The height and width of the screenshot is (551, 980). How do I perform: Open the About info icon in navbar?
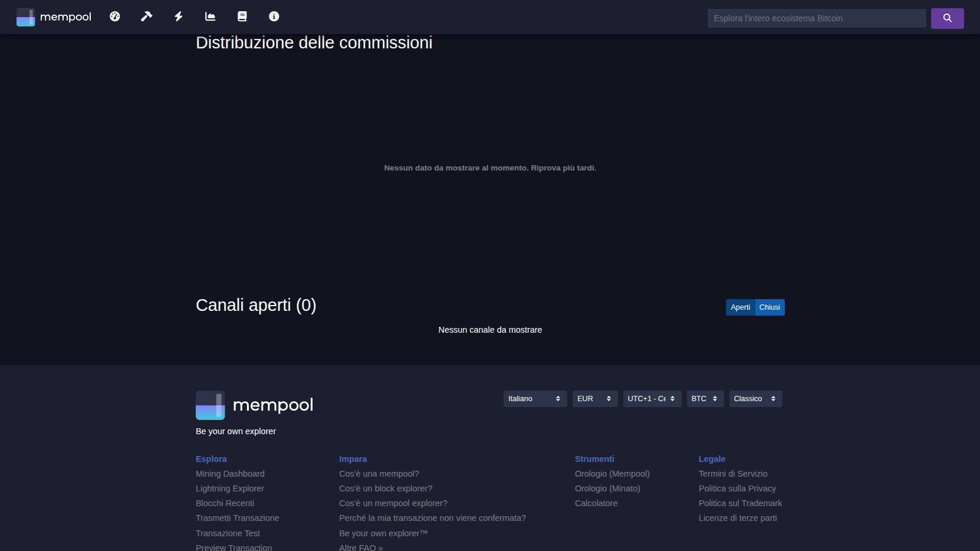274,17
